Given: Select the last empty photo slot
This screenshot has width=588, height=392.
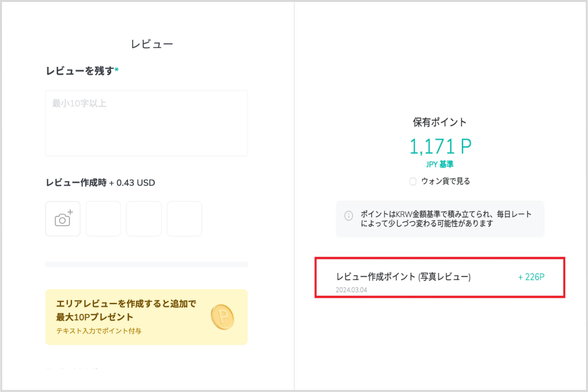Looking at the screenshot, I should tap(184, 219).
